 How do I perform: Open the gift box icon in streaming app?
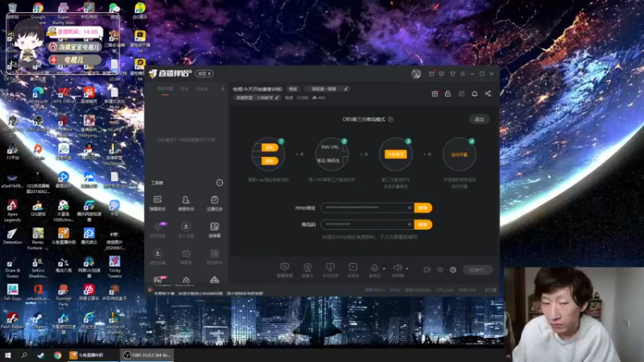tap(435, 93)
